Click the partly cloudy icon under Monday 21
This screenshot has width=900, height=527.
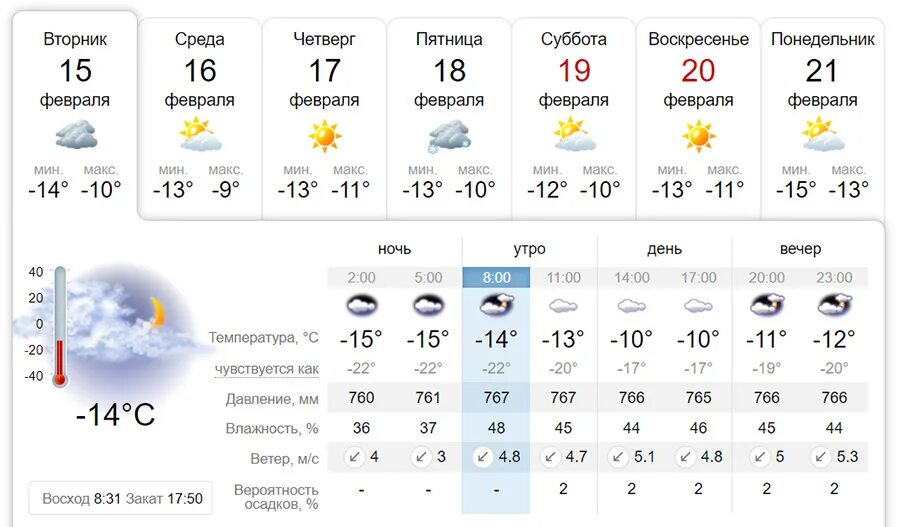(823, 134)
